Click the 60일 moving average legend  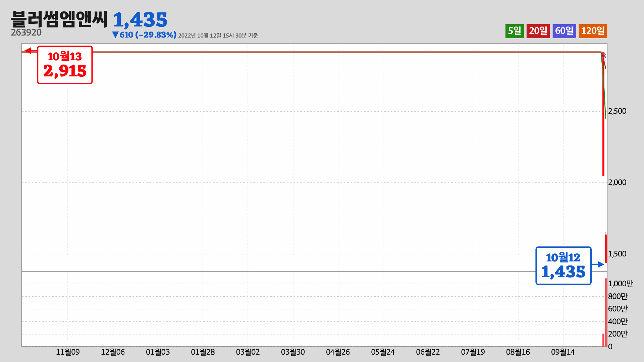pyautogui.click(x=564, y=31)
